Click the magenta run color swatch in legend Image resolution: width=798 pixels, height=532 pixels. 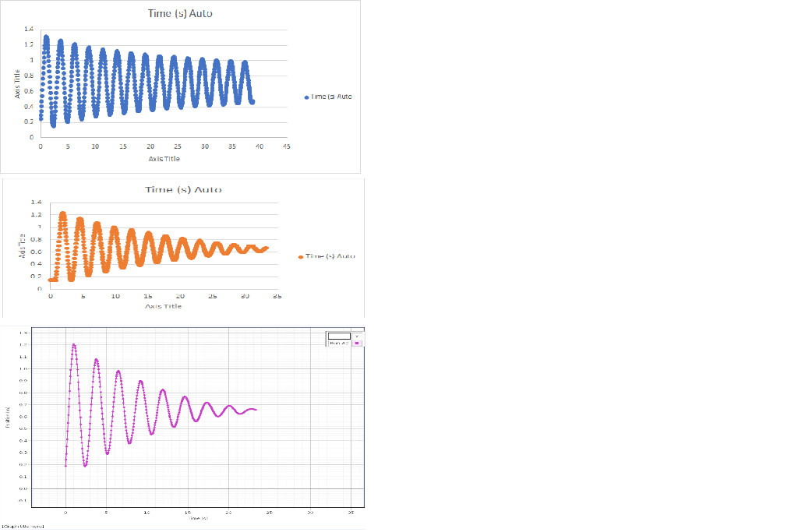click(x=357, y=344)
